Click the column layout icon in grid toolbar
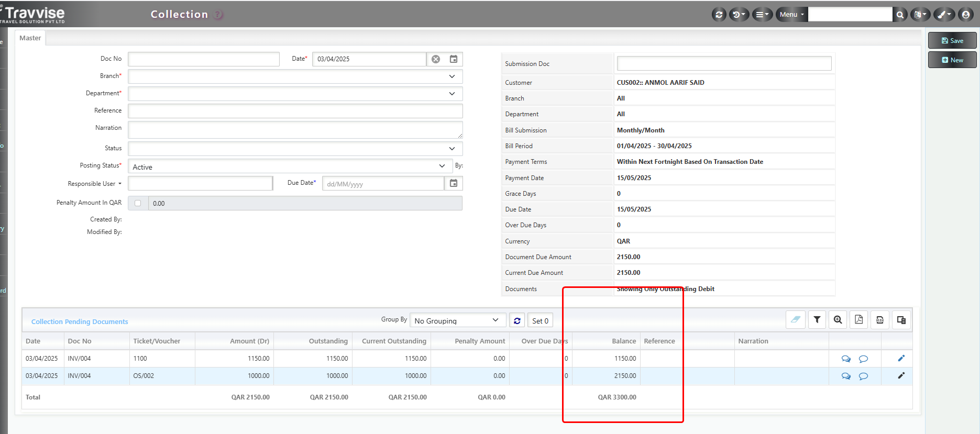 [901, 320]
